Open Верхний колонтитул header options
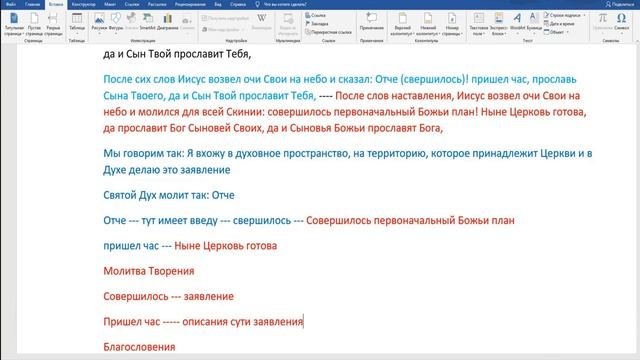This screenshot has width=640, height=360. [402, 24]
